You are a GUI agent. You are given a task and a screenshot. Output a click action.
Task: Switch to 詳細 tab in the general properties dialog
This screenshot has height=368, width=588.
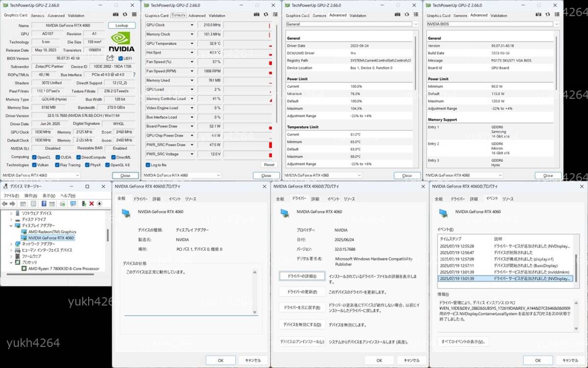click(156, 199)
